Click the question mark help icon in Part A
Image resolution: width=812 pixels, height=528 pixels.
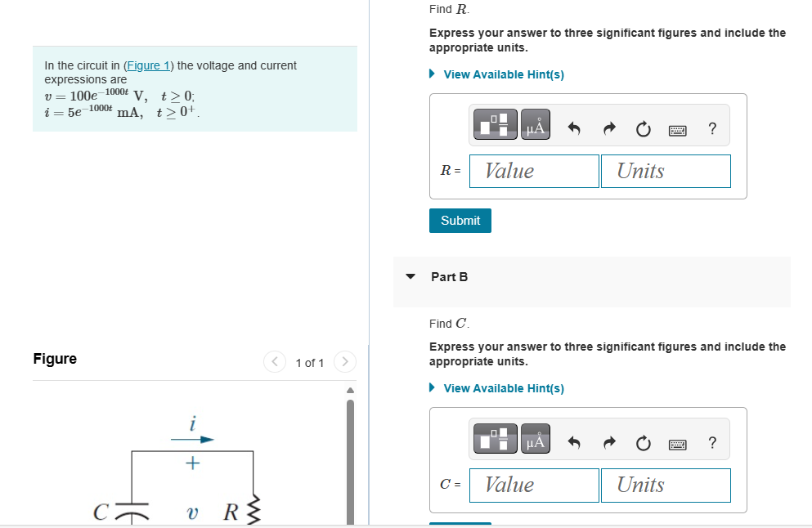tap(712, 128)
